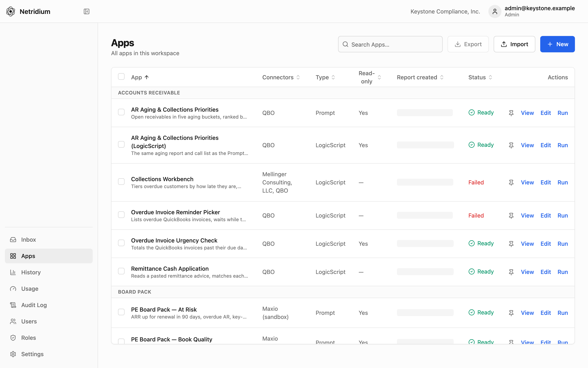Click the Settings gear icon
This screenshot has width=588, height=368.
13,354
